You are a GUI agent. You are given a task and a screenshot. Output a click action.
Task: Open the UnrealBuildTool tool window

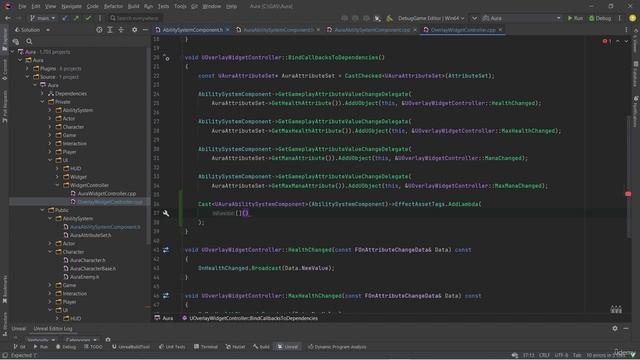(131, 347)
